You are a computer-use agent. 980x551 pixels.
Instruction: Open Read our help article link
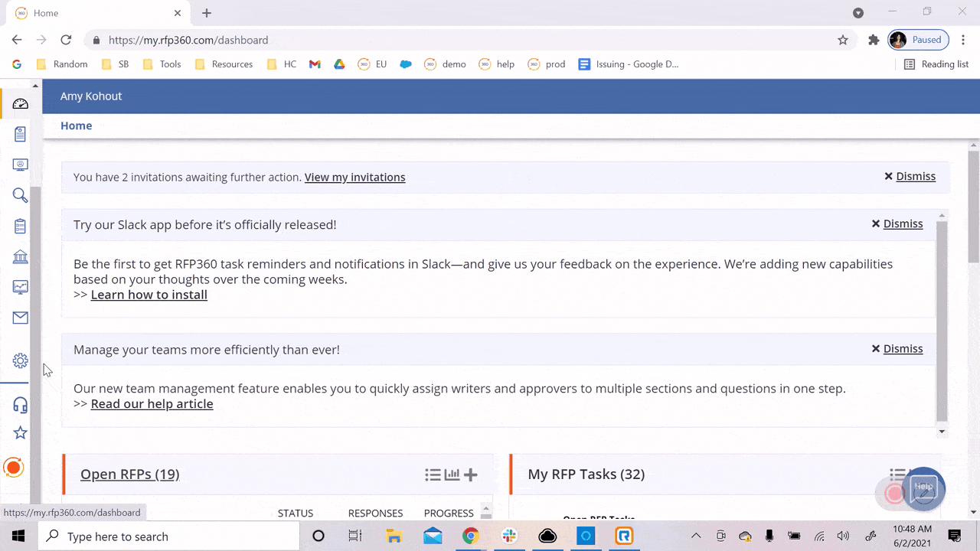(152, 404)
